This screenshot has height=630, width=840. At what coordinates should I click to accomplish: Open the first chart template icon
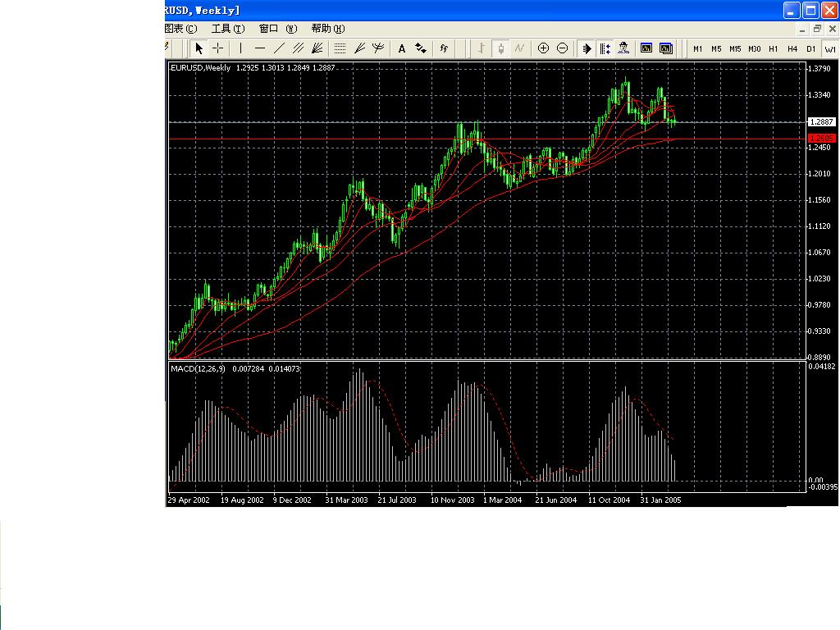[646, 48]
